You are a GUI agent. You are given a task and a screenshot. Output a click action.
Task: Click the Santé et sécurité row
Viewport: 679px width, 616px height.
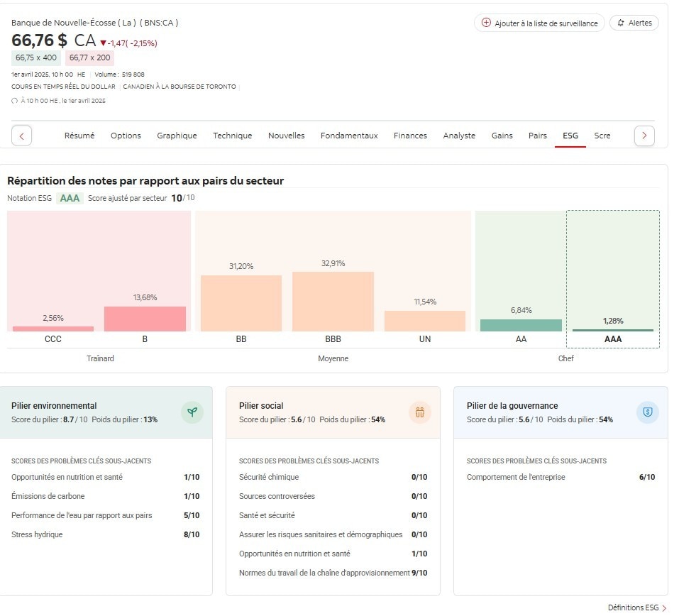[x=333, y=515]
